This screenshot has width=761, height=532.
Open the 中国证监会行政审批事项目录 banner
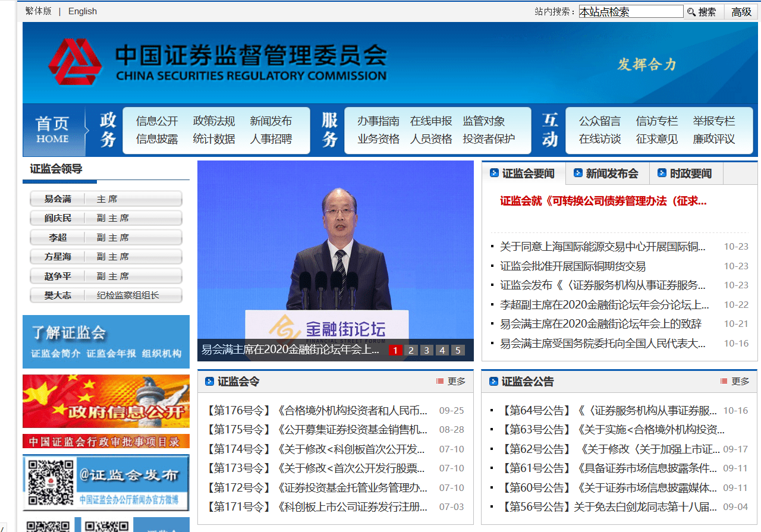[106, 441]
